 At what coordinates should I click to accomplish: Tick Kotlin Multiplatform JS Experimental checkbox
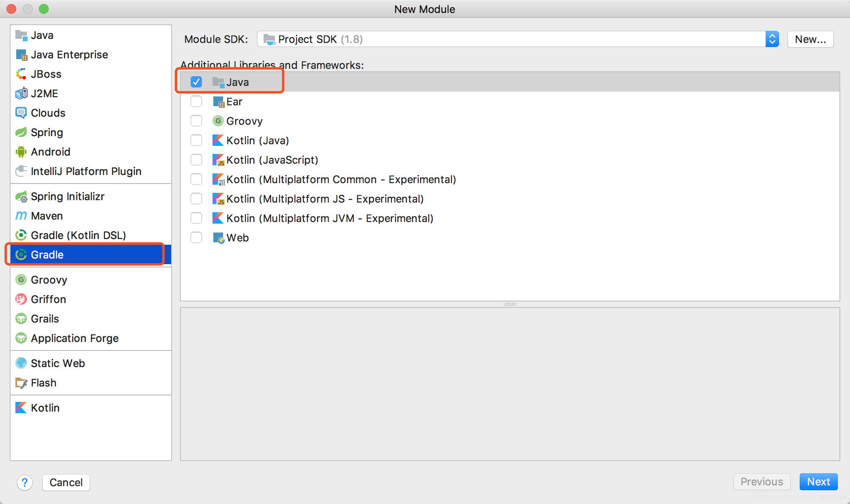[196, 199]
